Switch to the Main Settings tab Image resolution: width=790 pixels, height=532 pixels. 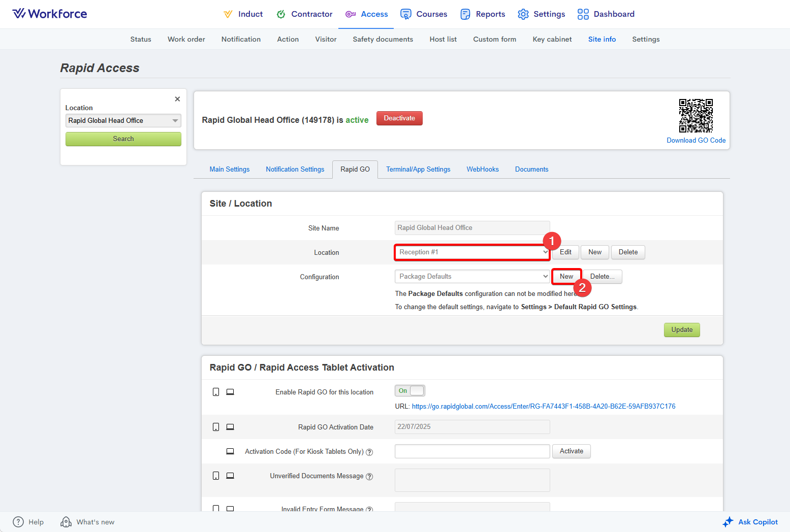coord(230,169)
